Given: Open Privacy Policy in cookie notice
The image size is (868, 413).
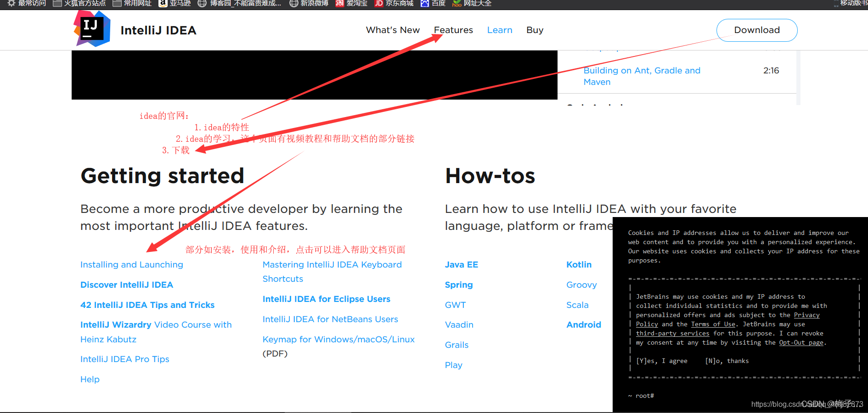Looking at the screenshot, I should [806, 315].
